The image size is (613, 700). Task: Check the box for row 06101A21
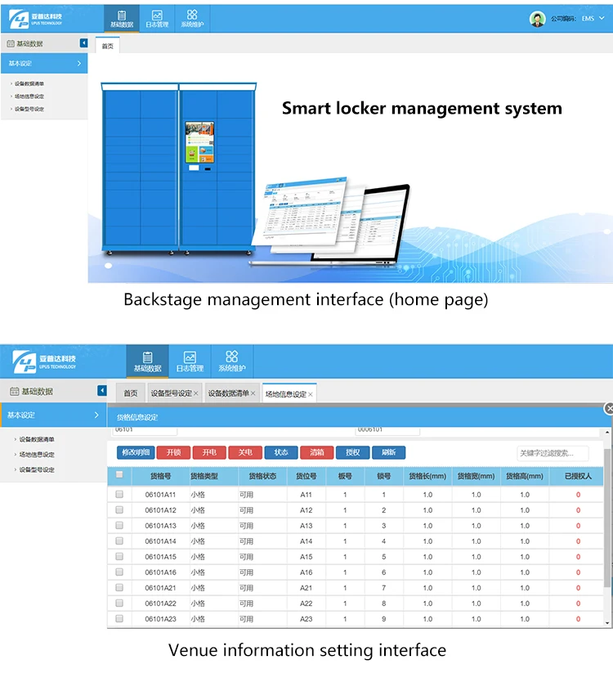coord(119,587)
